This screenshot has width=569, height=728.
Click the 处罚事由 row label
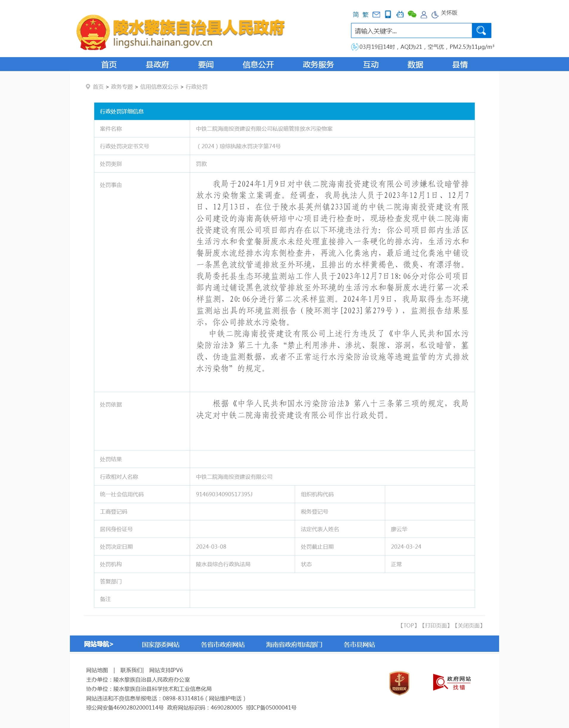pyautogui.click(x=111, y=185)
